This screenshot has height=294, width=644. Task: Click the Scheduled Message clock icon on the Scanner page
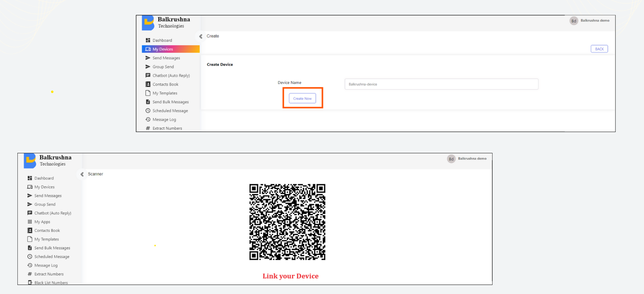[x=29, y=257]
